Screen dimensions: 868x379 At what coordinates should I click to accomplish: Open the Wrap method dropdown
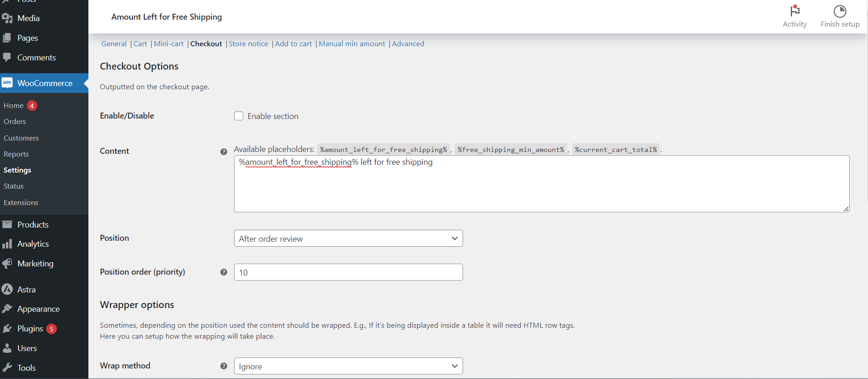coord(348,366)
